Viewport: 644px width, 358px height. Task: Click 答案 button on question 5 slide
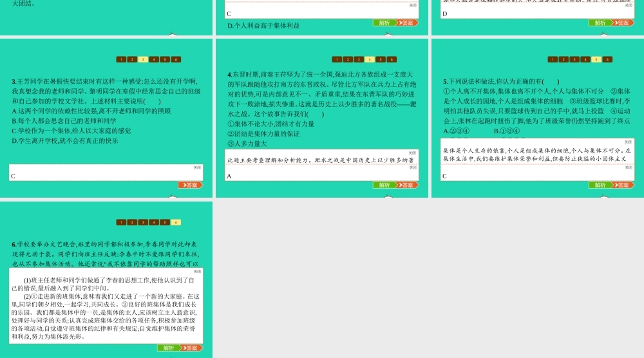pos(622,185)
